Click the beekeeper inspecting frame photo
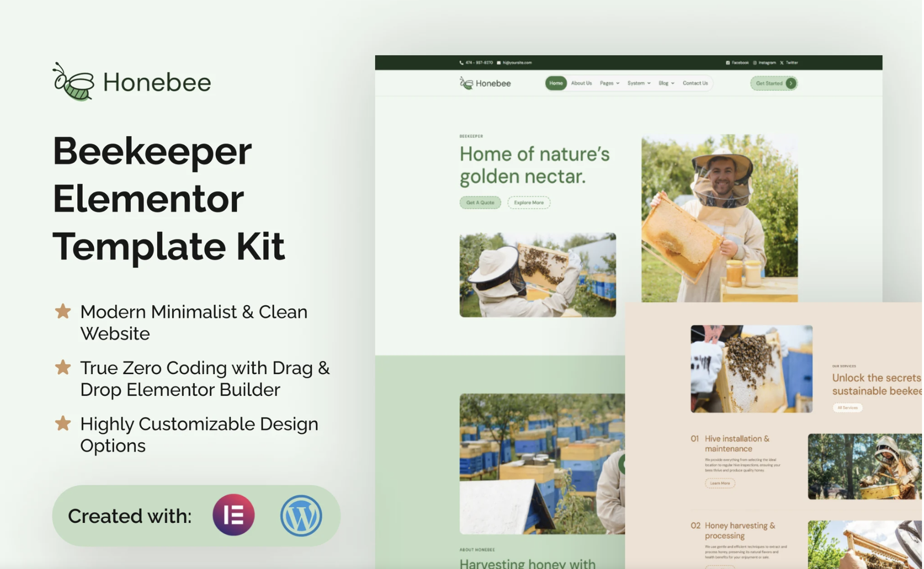Image resolution: width=924 pixels, height=569 pixels. click(537, 275)
